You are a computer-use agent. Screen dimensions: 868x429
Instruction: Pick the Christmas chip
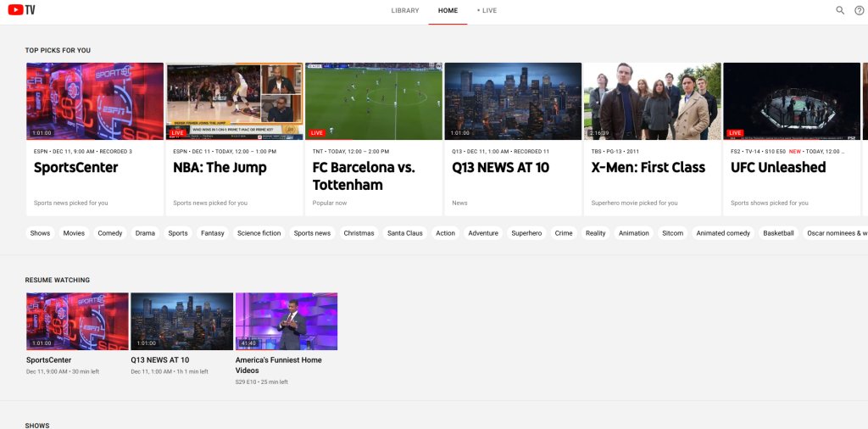359,233
